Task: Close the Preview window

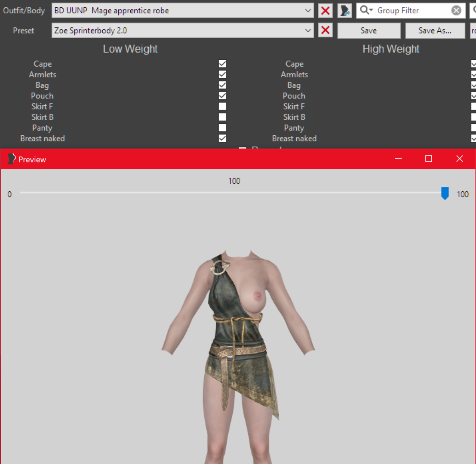Action: click(x=459, y=159)
